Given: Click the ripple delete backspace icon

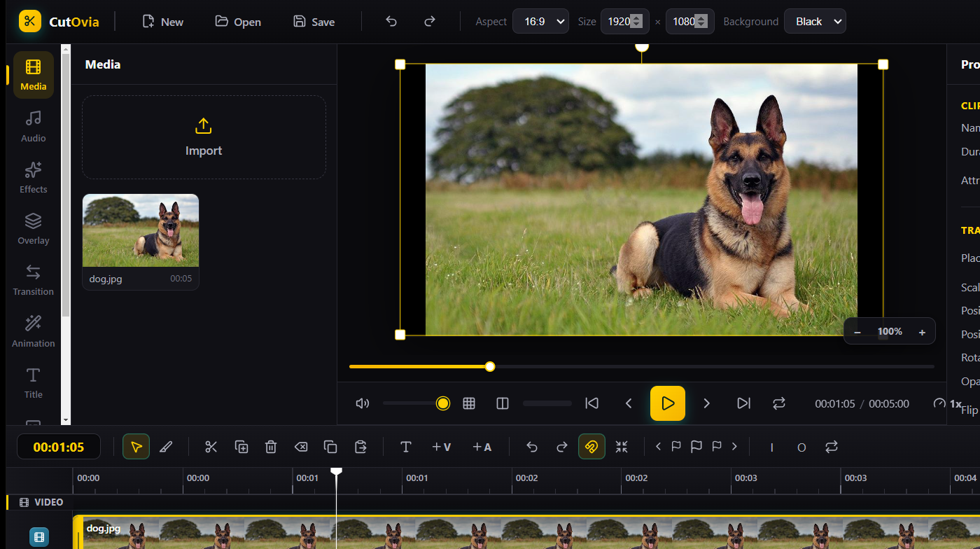Looking at the screenshot, I should coord(301,447).
